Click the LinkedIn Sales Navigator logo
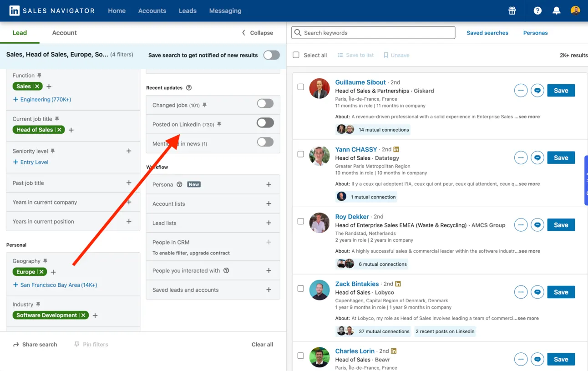 (52, 10)
